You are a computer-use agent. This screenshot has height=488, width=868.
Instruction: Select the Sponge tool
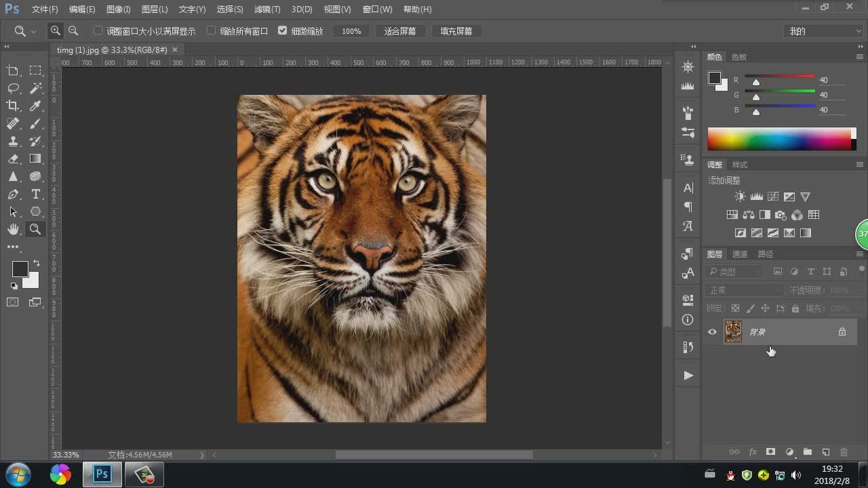35,176
